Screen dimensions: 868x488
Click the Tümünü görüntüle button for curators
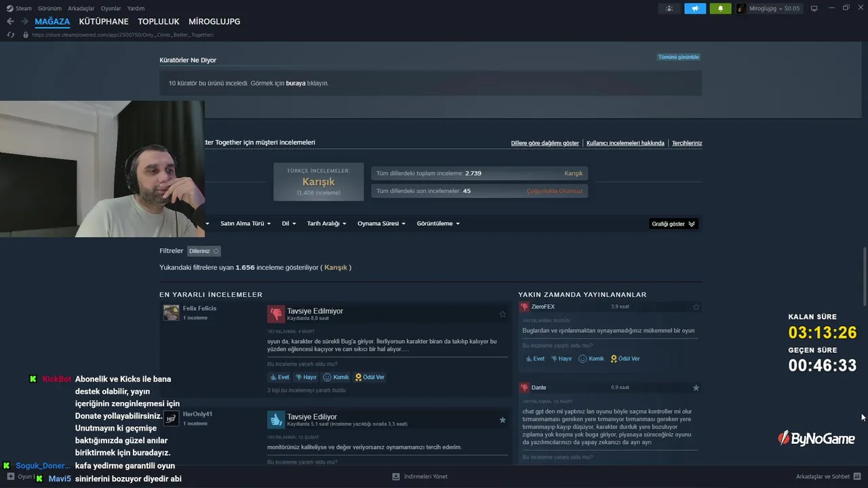(x=678, y=57)
